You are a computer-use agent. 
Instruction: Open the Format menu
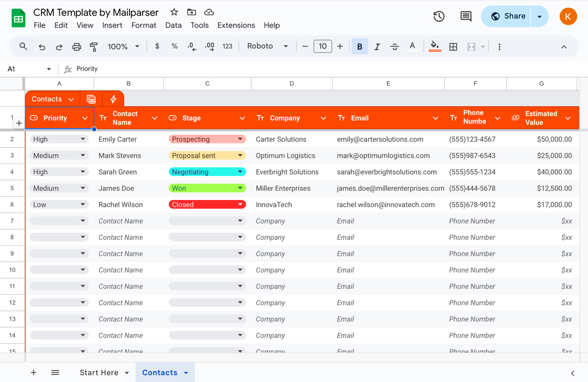[144, 25]
